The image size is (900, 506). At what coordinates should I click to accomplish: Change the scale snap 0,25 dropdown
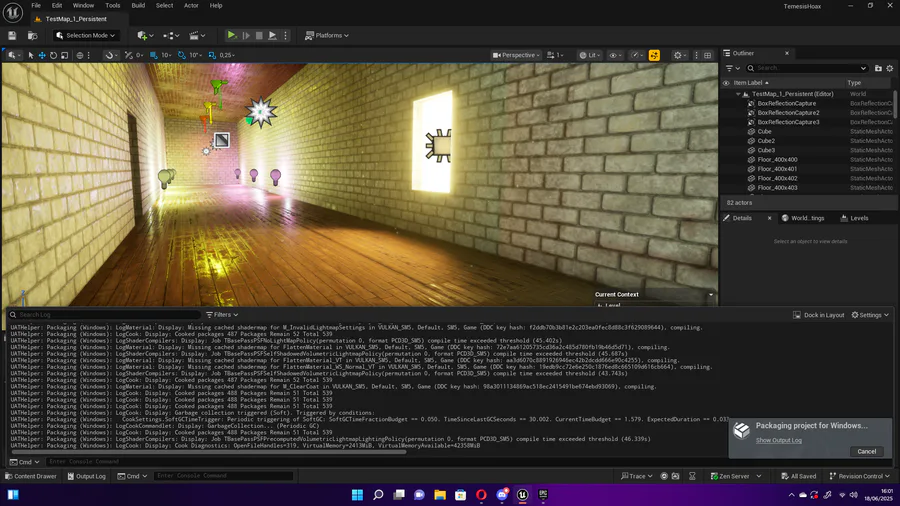[x=227, y=55]
